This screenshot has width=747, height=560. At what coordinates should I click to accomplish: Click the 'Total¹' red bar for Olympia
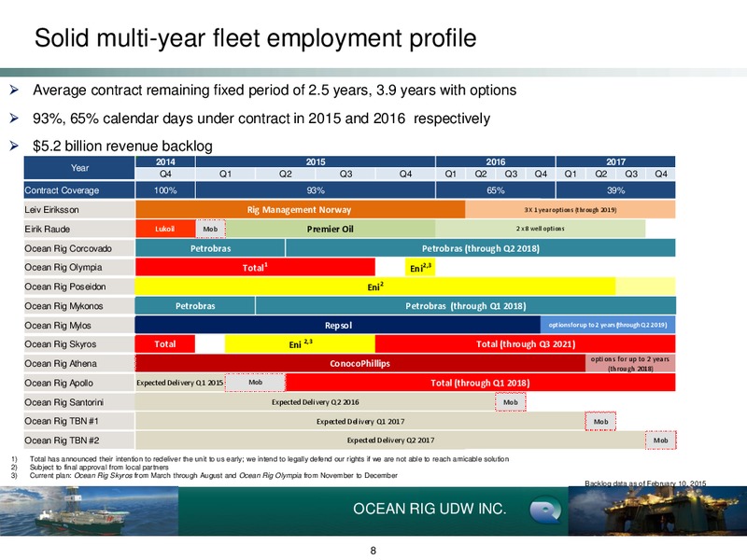point(255,267)
